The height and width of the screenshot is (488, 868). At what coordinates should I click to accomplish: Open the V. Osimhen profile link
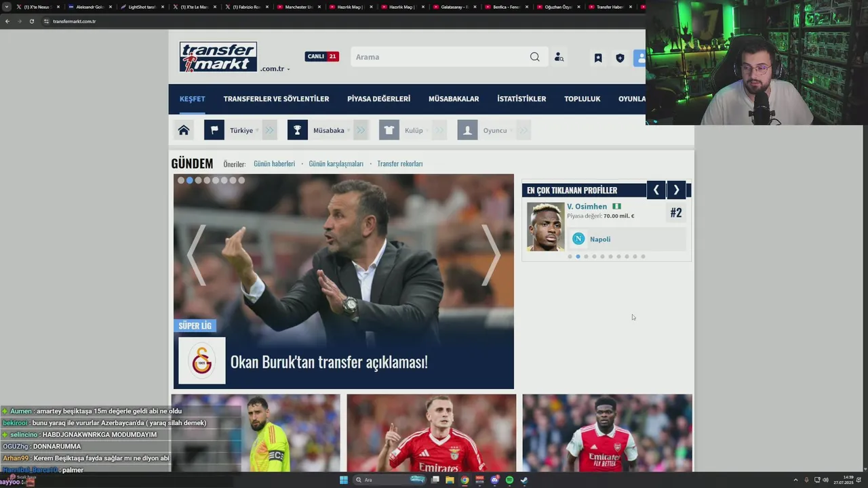587,207
